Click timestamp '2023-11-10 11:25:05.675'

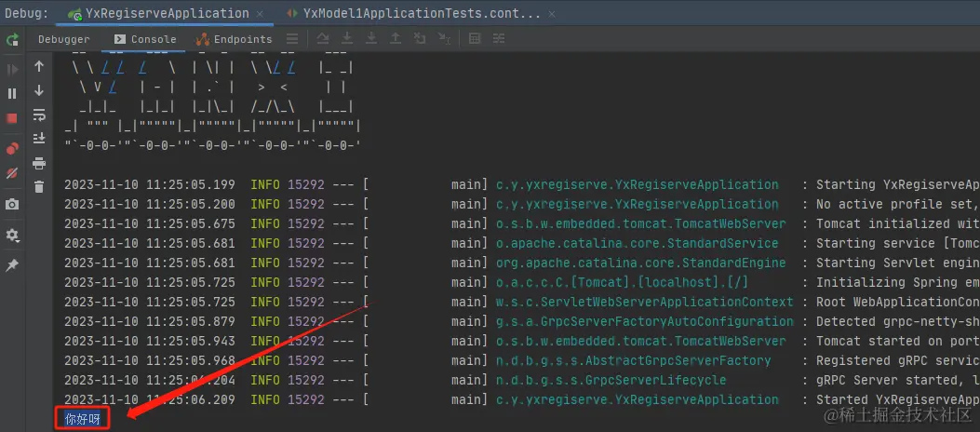click(150, 223)
